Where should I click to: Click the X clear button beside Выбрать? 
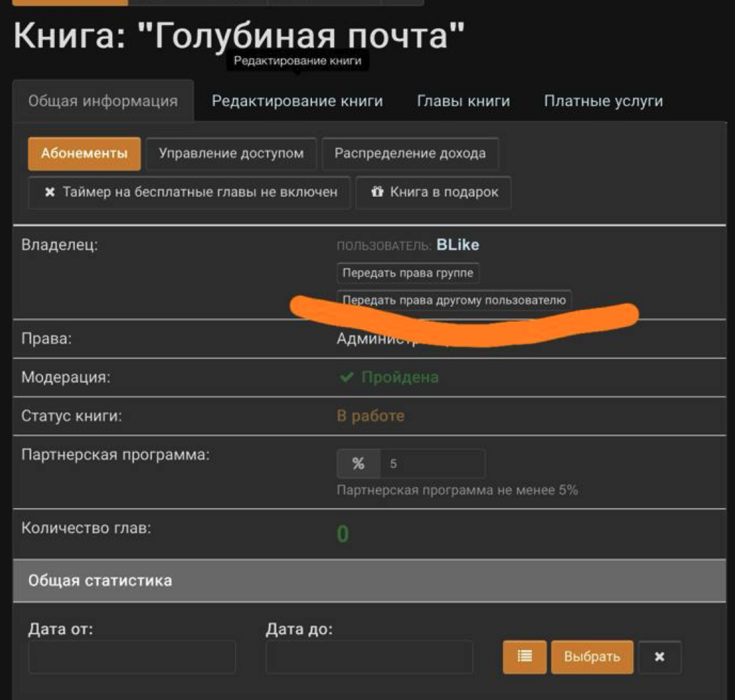tap(659, 656)
